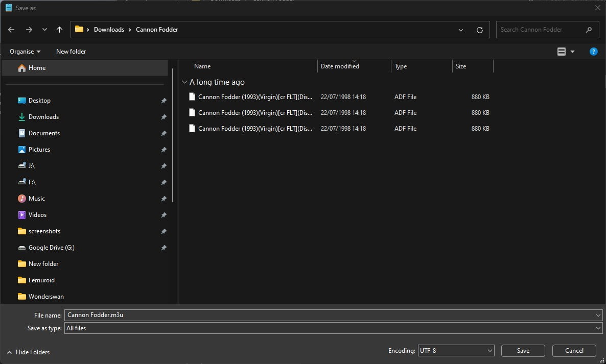Open the Organise menu
Viewport: 606px width, 364px height.
25,52
